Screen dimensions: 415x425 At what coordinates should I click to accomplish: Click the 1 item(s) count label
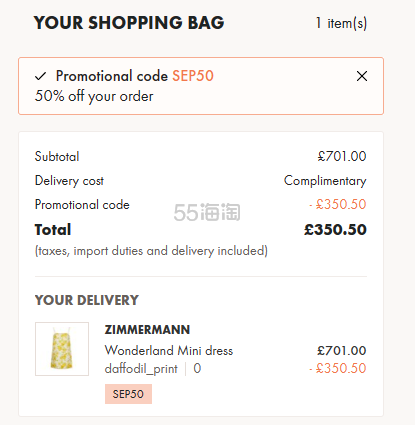(x=341, y=23)
